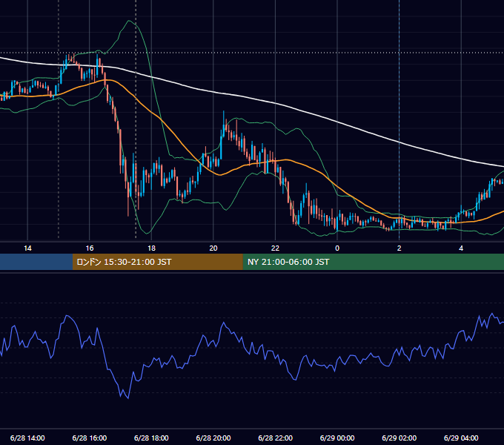The width and height of the screenshot is (504, 445).
Task: Click the NY 21:00-06:00 JST session bar
Action: click(373, 262)
